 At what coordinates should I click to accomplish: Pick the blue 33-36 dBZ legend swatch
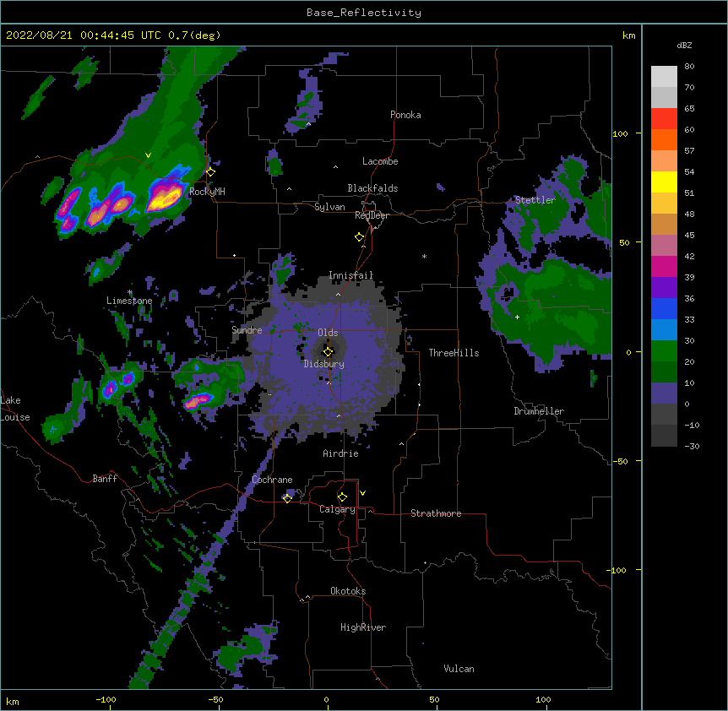[664, 309]
